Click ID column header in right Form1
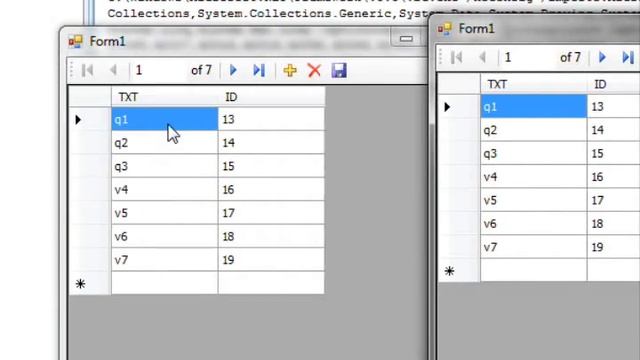This screenshot has height=360, width=640. click(x=614, y=84)
